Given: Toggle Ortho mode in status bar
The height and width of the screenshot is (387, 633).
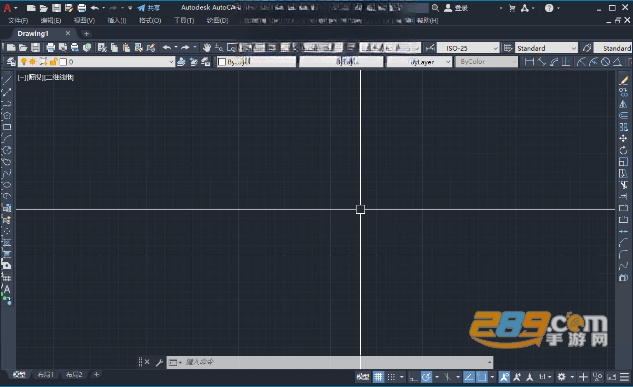Looking at the screenshot, I should pyautogui.click(x=413, y=377).
